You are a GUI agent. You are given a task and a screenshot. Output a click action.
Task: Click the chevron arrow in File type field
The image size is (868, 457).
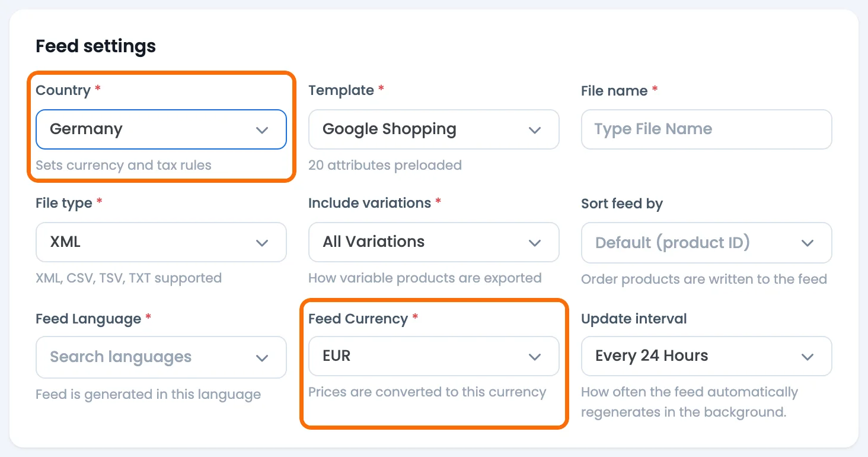point(262,243)
